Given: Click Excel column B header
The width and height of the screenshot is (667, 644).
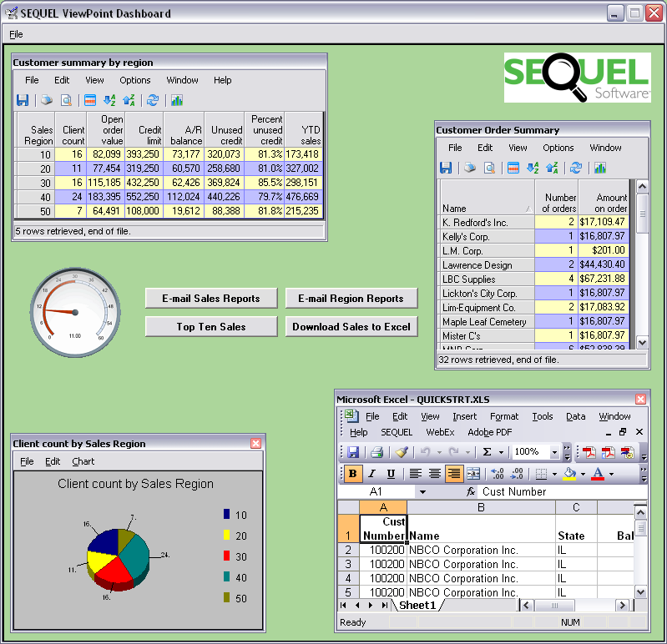Looking at the screenshot, I should (481, 507).
